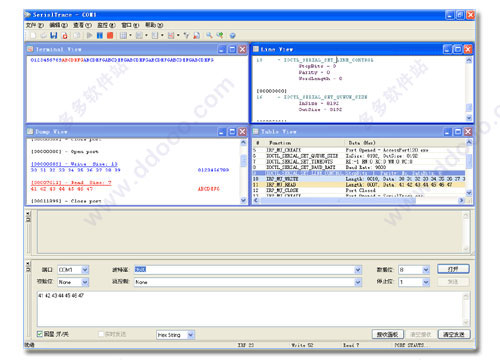Open the 端口 COM1 port dropdown
The height and width of the screenshot is (360, 500).
[85, 270]
